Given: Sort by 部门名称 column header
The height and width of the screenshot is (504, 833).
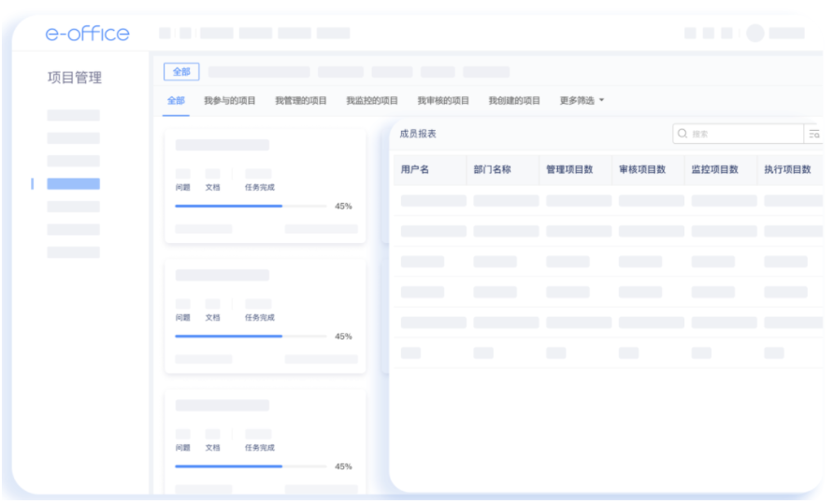Looking at the screenshot, I should pyautogui.click(x=493, y=169).
